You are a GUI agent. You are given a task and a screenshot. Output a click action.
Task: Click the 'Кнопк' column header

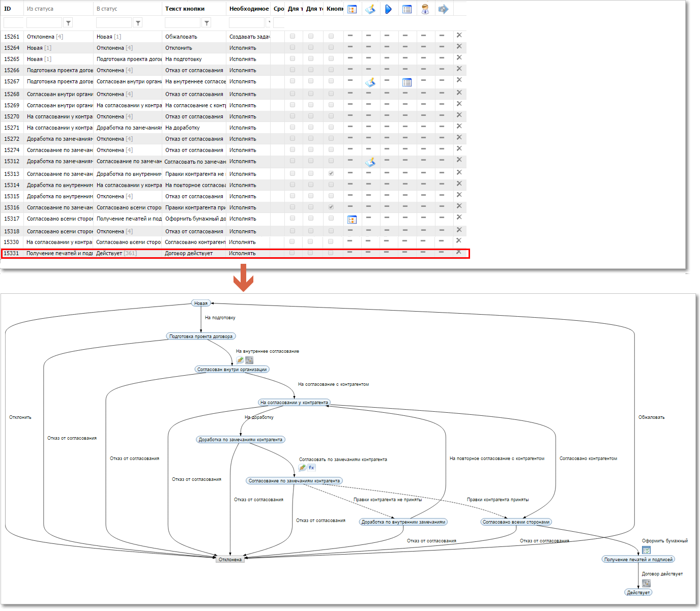coord(335,9)
